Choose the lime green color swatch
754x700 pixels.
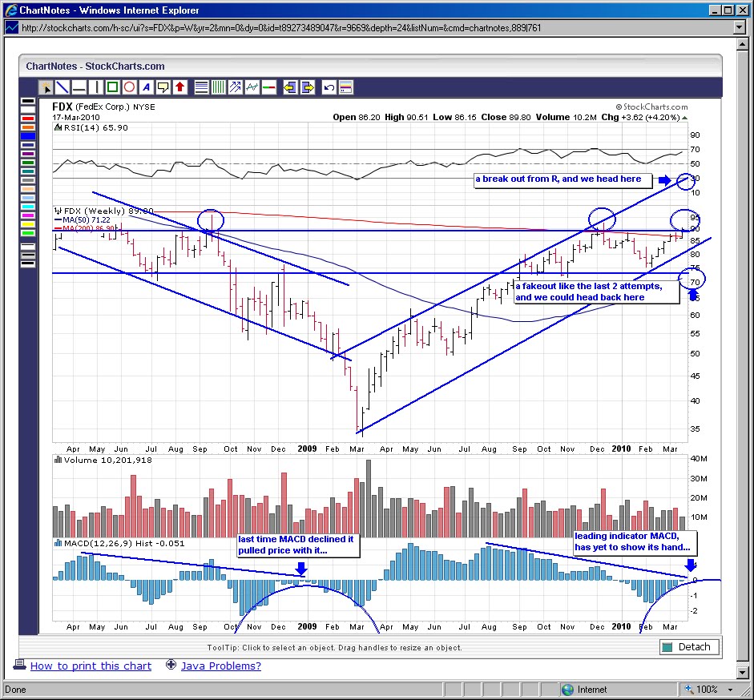[28, 233]
